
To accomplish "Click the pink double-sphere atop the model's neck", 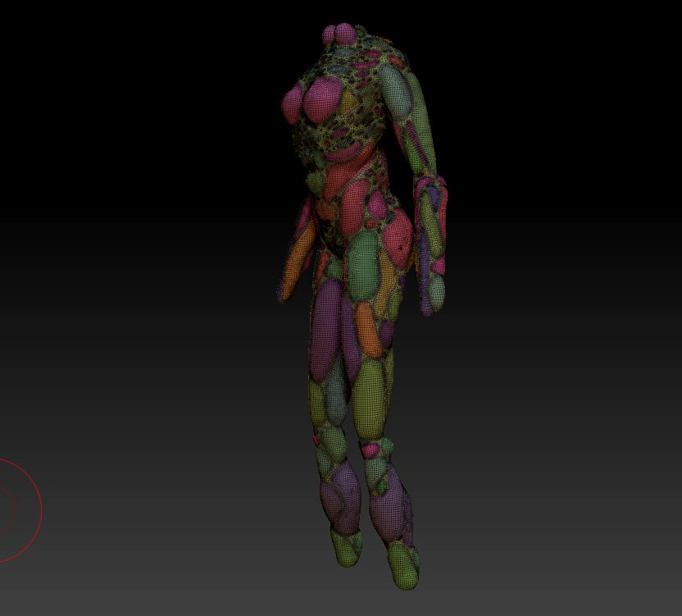I will tap(339, 34).
